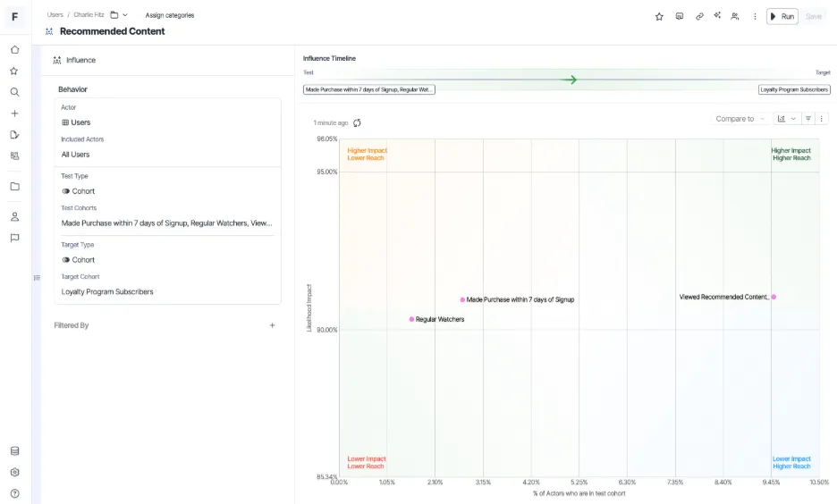Open the share people icon in header
837x504 pixels.
(735, 17)
